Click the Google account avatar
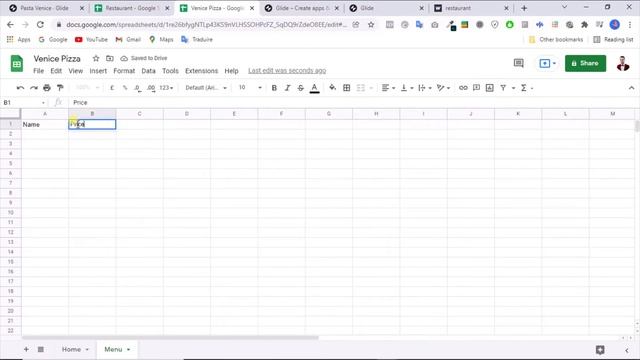The image size is (640, 360). (623, 64)
